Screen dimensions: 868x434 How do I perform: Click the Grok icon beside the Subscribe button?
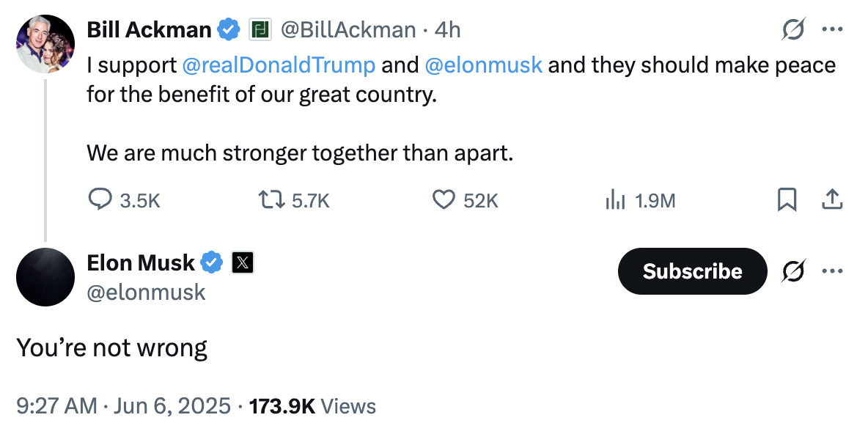[x=793, y=271]
